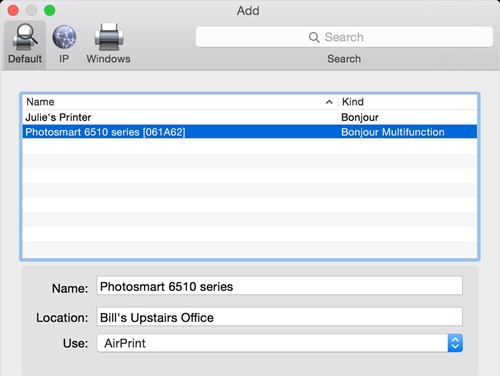The height and width of the screenshot is (376, 500).
Task: Open the IP printer globe icon
Action: point(64,37)
